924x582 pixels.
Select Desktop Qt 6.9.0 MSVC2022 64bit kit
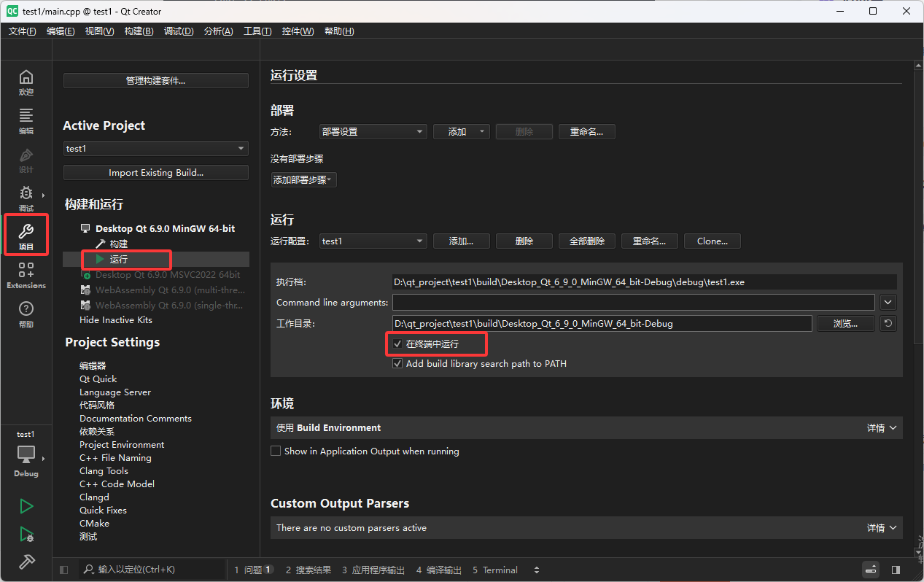tap(168, 275)
